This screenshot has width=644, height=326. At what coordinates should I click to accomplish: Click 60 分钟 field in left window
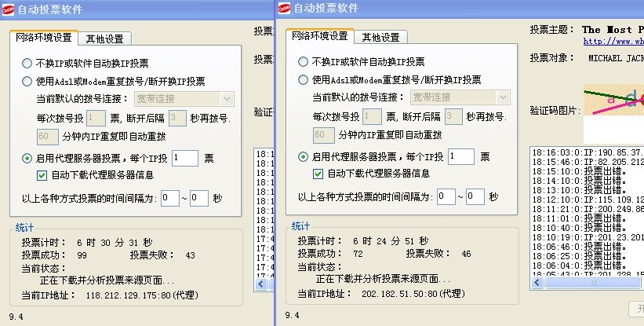tap(48, 137)
